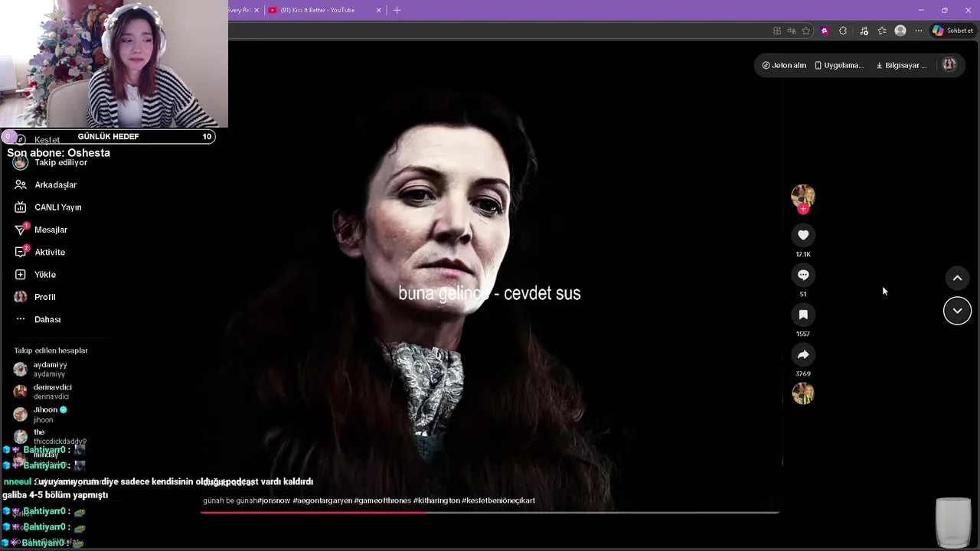Open browser profile account icon
980x551 pixels.
pyautogui.click(x=900, y=31)
